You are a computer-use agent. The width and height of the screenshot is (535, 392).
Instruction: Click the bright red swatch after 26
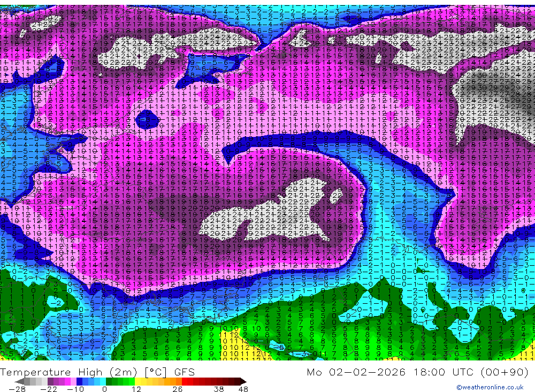tap(185, 381)
